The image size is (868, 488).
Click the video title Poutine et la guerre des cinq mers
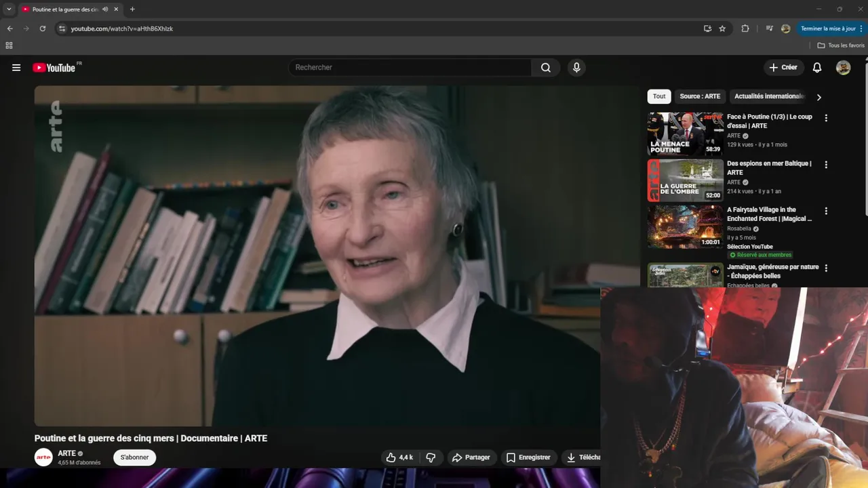[x=151, y=439]
